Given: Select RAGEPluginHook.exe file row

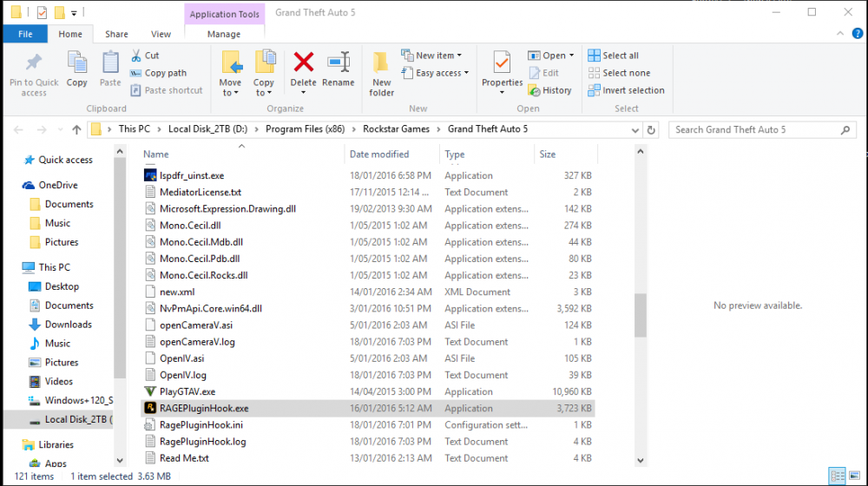Looking at the screenshot, I should pos(367,408).
